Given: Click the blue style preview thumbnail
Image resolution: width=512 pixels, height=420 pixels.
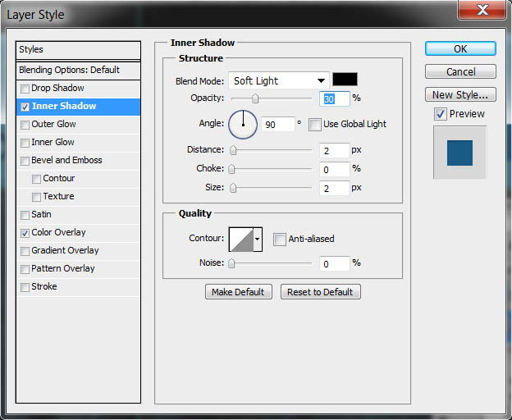Looking at the screenshot, I should 459,153.
